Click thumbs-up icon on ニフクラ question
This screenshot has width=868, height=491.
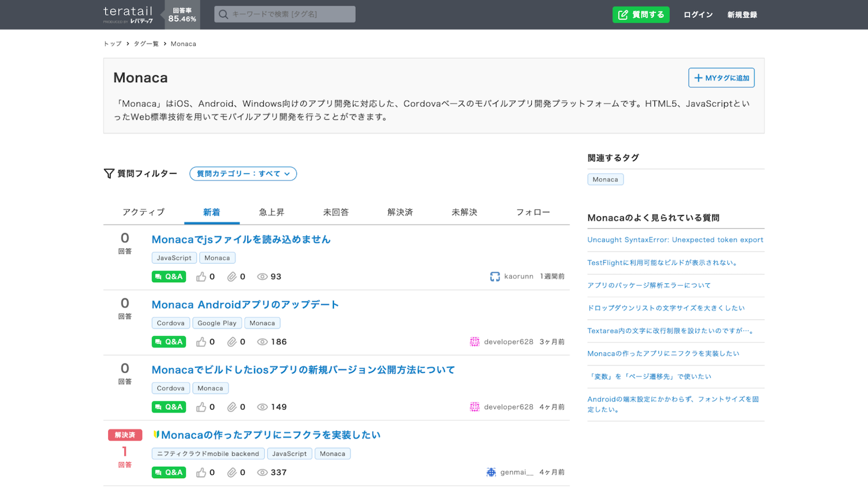click(201, 472)
